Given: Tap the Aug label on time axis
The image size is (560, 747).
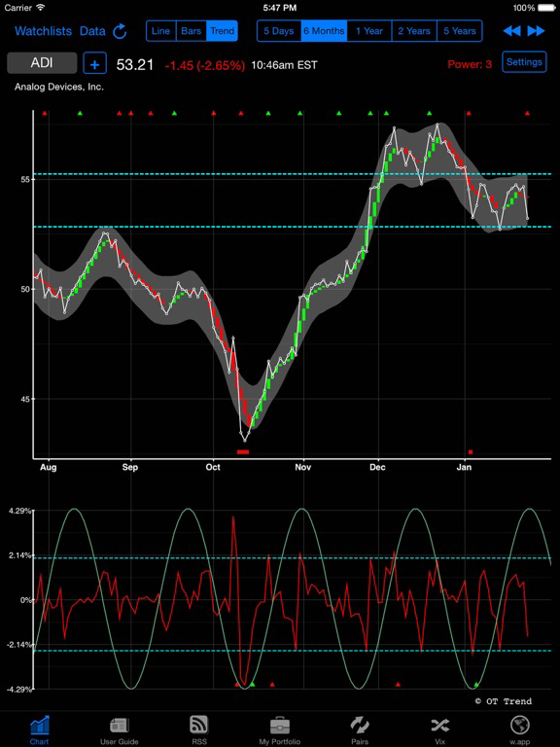Looking at the screenshot, I should (x=48, y=467).
